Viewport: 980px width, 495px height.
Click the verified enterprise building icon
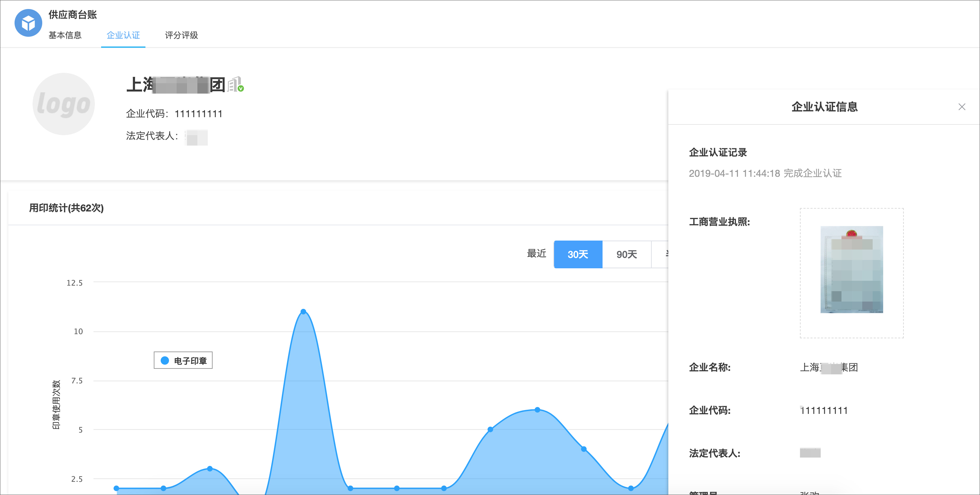[235, 84]
